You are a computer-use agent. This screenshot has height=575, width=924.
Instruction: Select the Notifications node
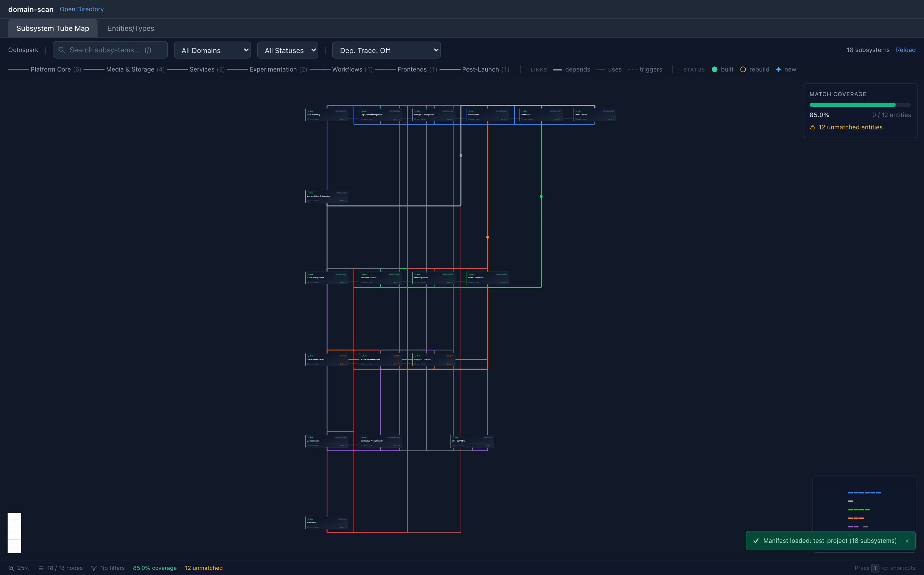[487, 115]
